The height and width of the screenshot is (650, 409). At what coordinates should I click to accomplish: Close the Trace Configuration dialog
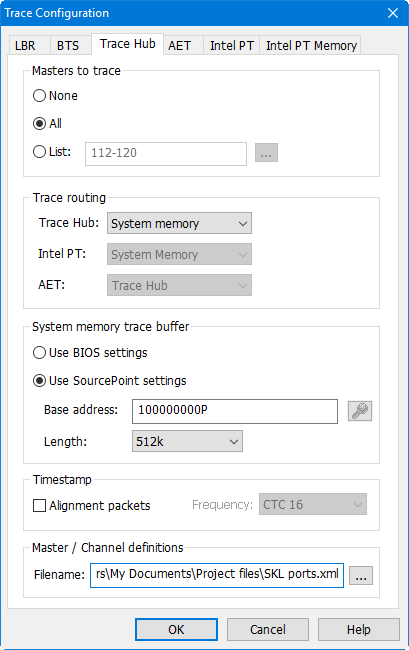click(393, 13)
